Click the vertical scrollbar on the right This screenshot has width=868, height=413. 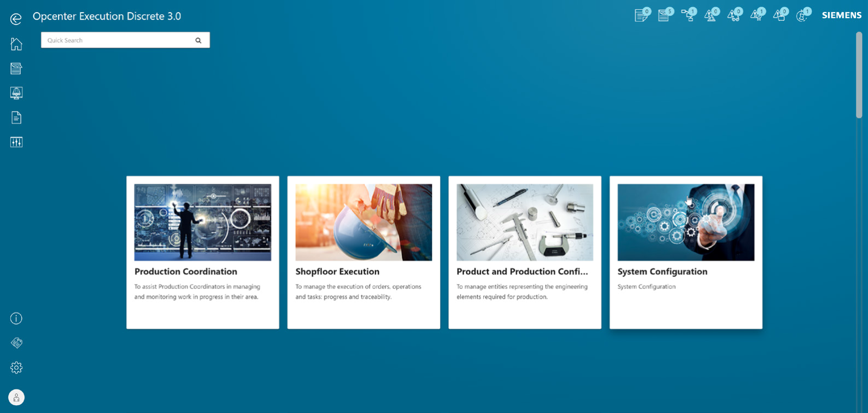[x=859, y=75]
